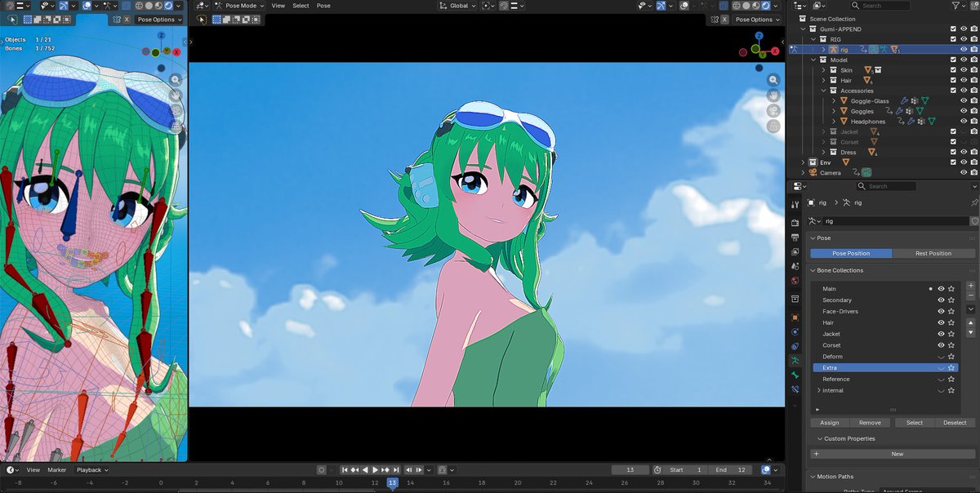
Task: Move bone collection down with arrow
Action: click(x=970, y=332)
